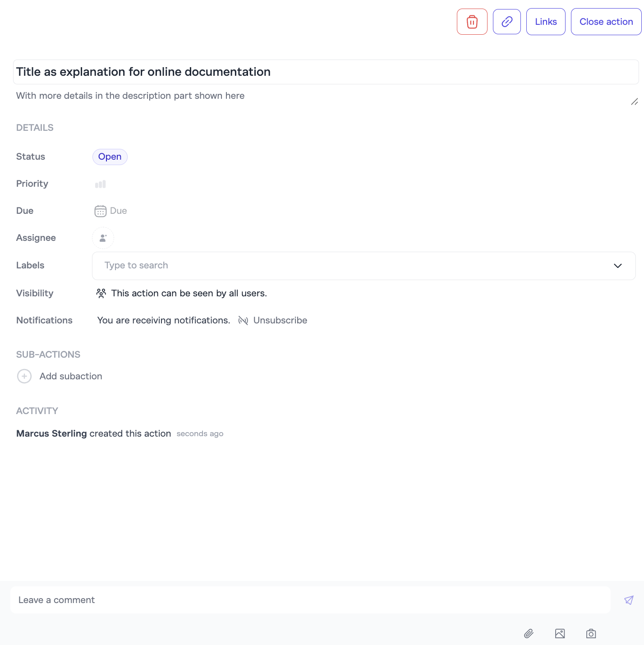The image size is (644, 645).
Task: Edit the action title field
Action: [x=325, y=72]
